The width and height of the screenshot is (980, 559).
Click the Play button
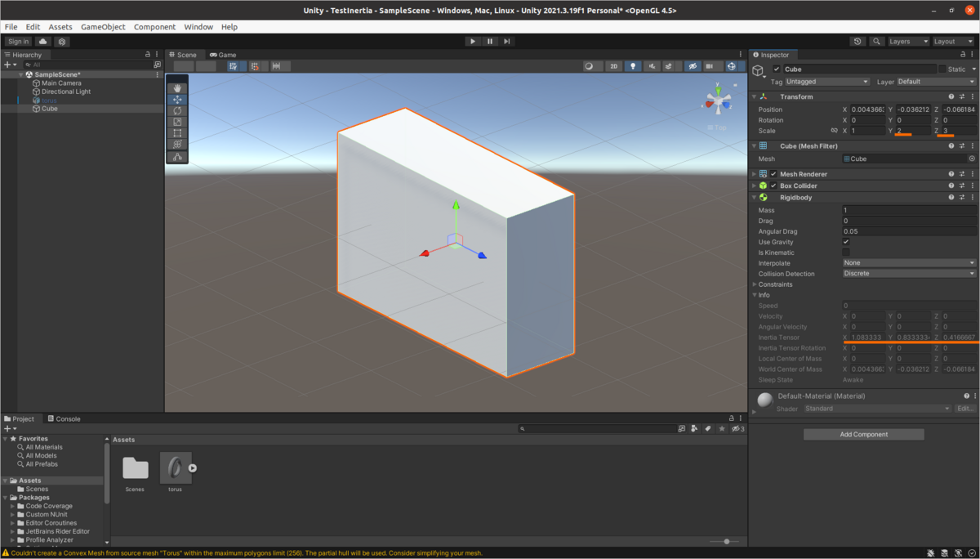click(473, 41)
